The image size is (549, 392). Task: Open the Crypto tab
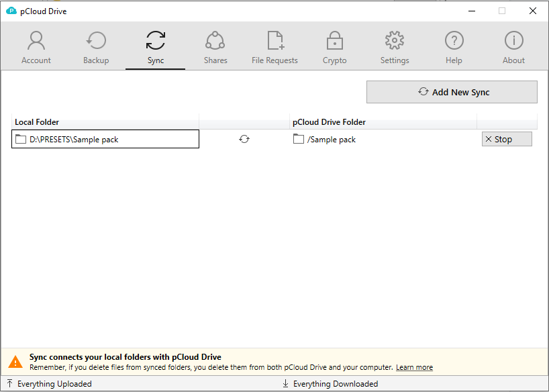335,47
